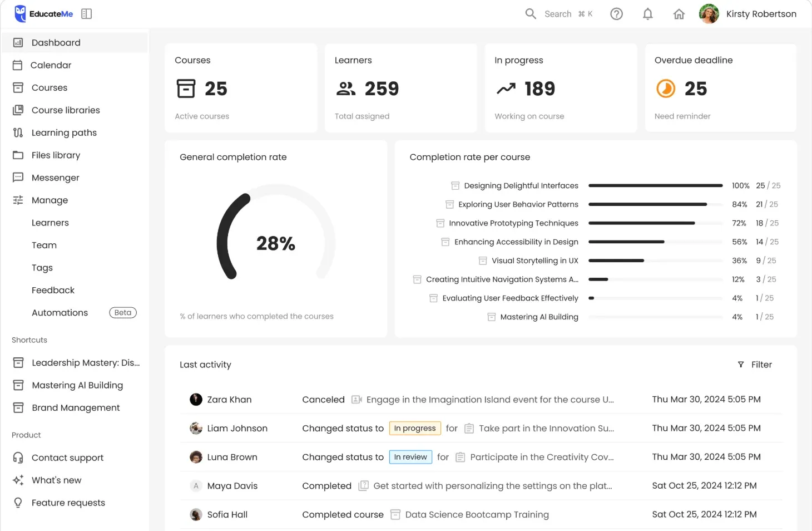Click the EducateMe owl logo
This screenshot has width=812, height=531.
click(21, 14)
